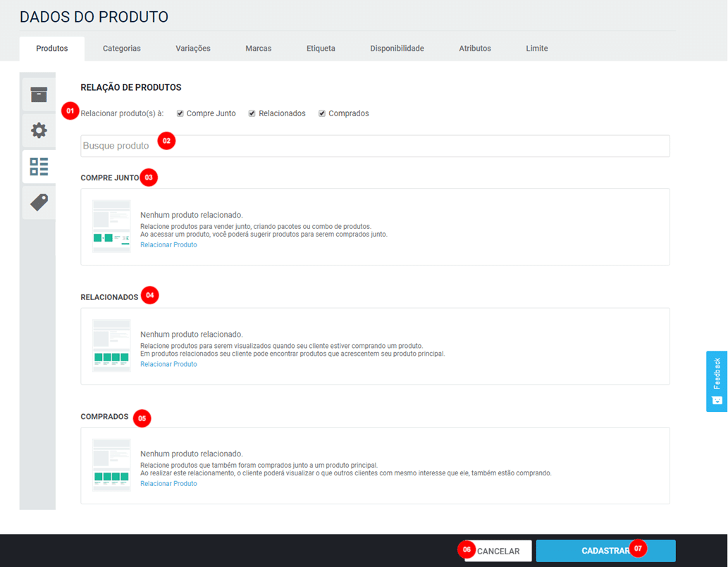Switch to the Categorias tab
The width and height of the screenshot is (728, 567).
pyautogui.click(x=122, y=49)
